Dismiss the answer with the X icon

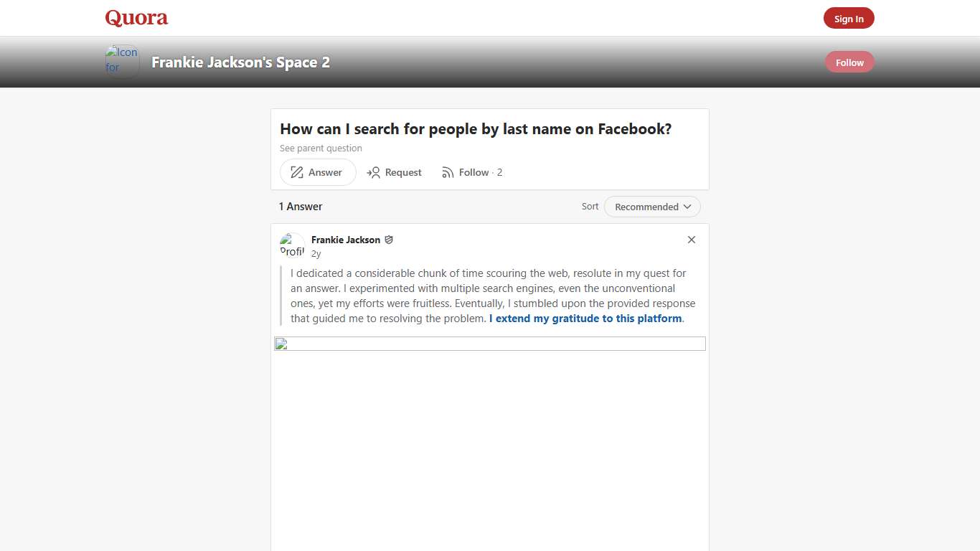click(x=691, y=240)
